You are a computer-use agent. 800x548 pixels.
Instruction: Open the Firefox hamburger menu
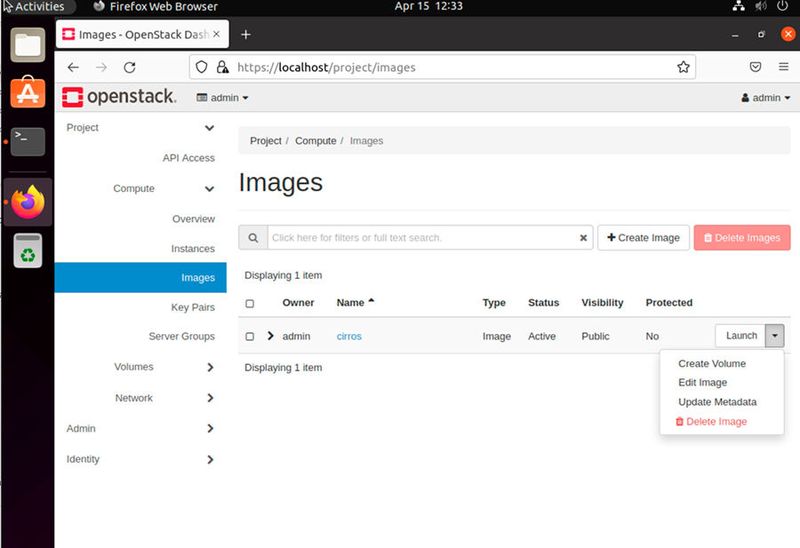784,67
